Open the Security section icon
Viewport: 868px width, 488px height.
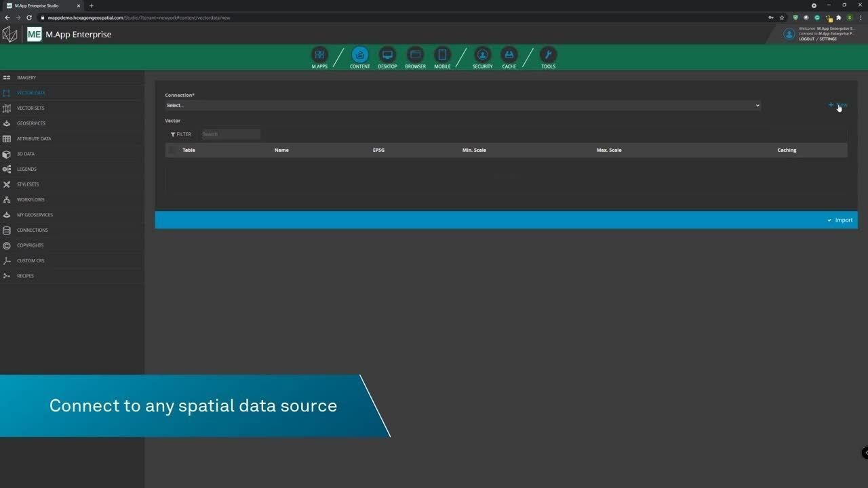click(x=483, y=55)
